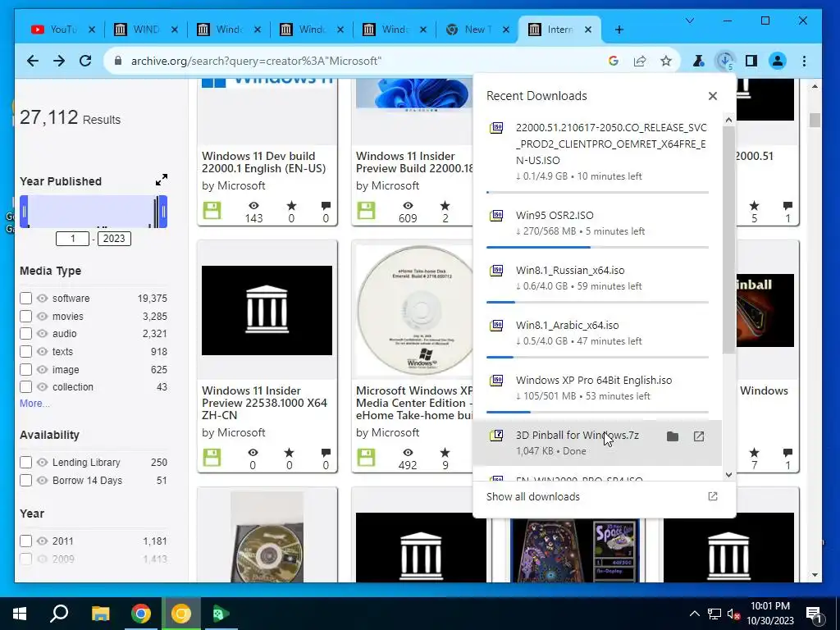Open the side panel icon
Screen dimensions: 840x630
tap(751, 61)
